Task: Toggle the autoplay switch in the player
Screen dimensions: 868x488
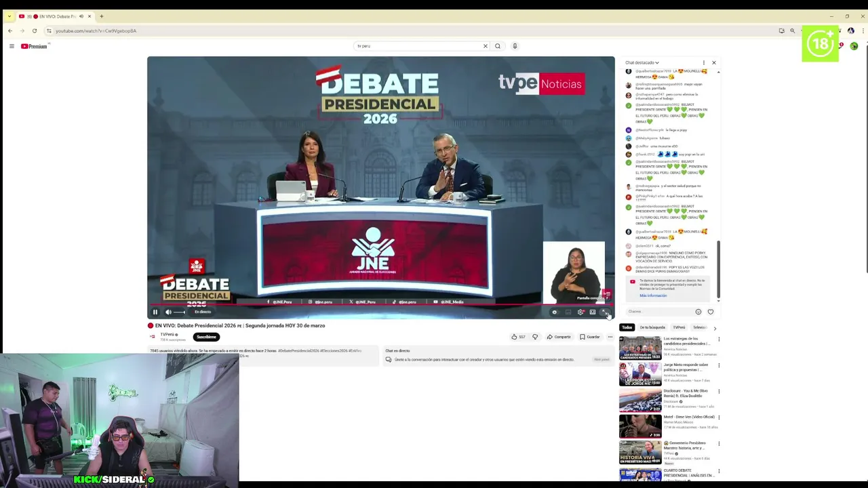Action: click(555, 312)
